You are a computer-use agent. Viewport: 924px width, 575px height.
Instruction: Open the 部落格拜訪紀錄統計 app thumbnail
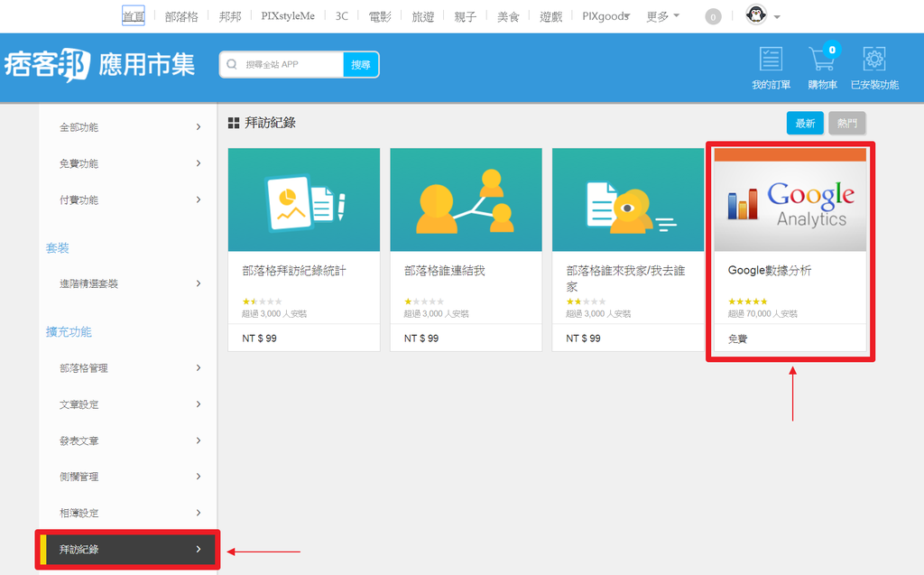pyautogui.click(x=303, y=199)
